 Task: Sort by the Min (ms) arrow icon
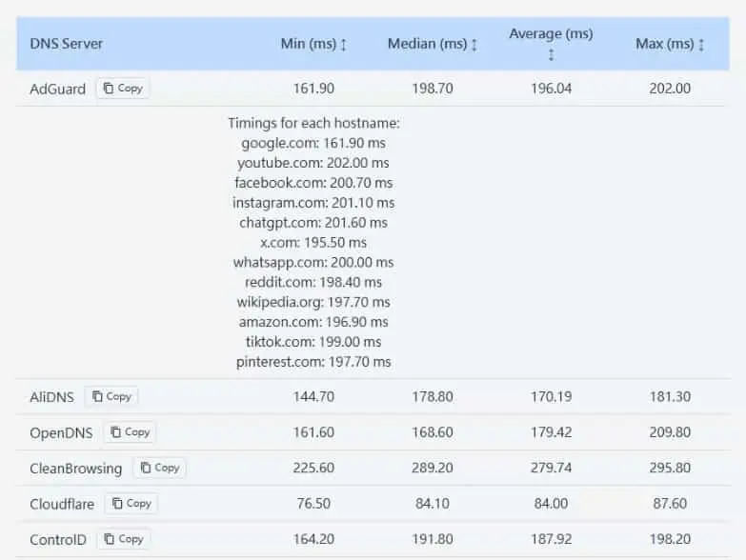pos(344,45)
